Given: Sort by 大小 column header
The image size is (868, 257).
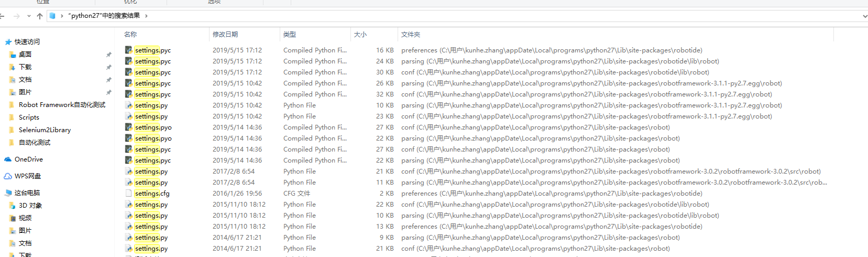Looking at the screenshot, I should pos(360,35).
